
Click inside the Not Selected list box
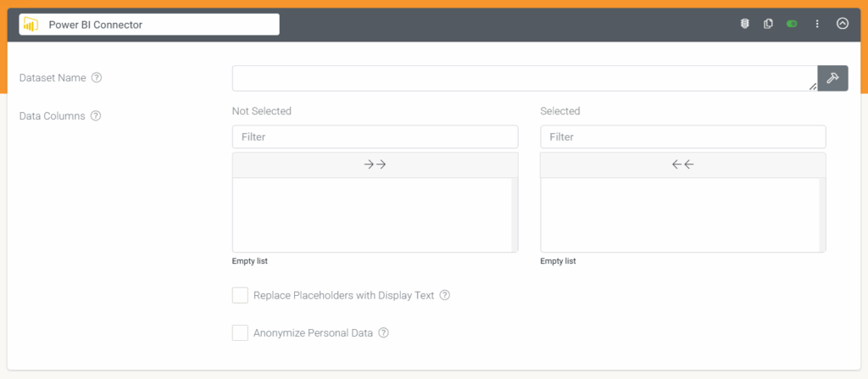372,215
